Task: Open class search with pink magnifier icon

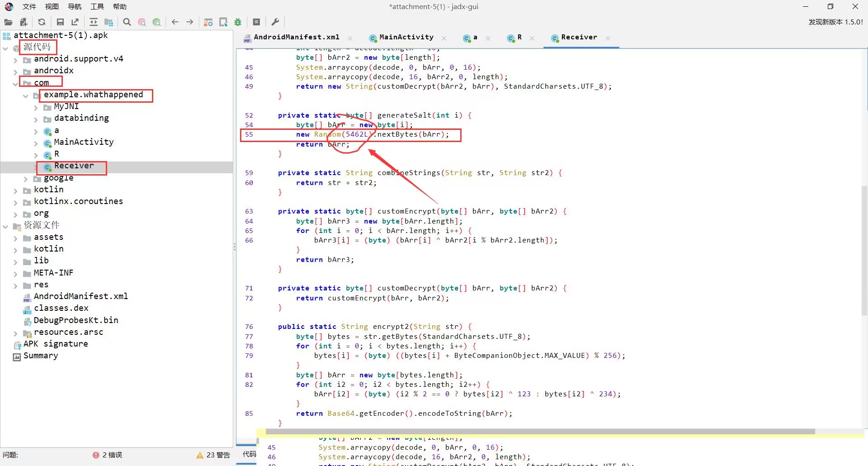Action: (x=142, y=22)
